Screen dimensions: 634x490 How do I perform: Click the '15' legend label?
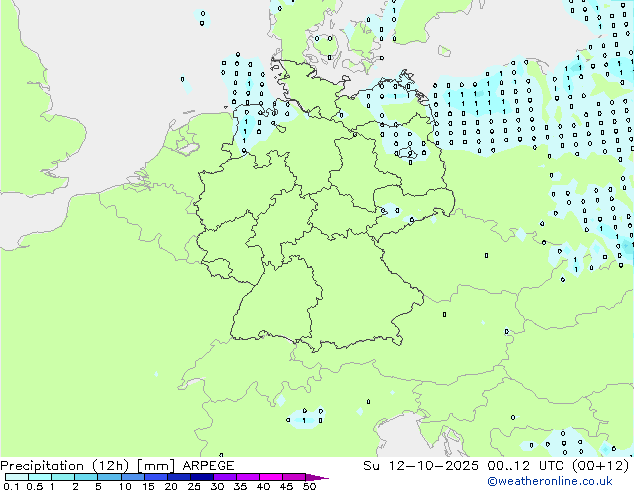pos(148,486)
